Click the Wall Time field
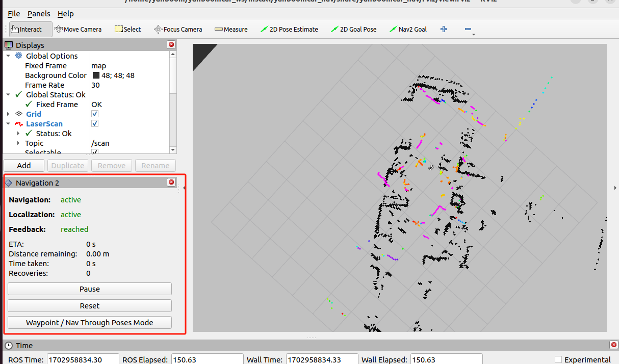Image resolution: width=619 pixels, height=364 pixels. pyautogui.click(x=322, y=359)
